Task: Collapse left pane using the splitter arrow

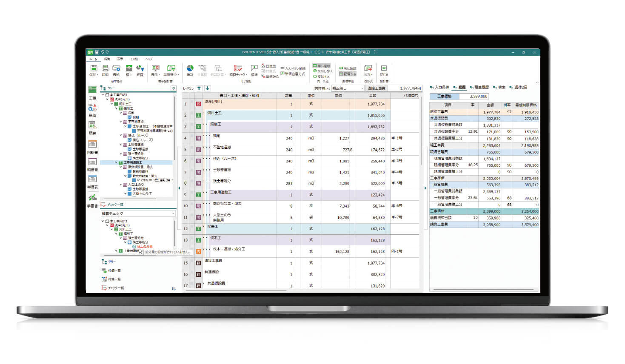Action: tap(179, 188)
